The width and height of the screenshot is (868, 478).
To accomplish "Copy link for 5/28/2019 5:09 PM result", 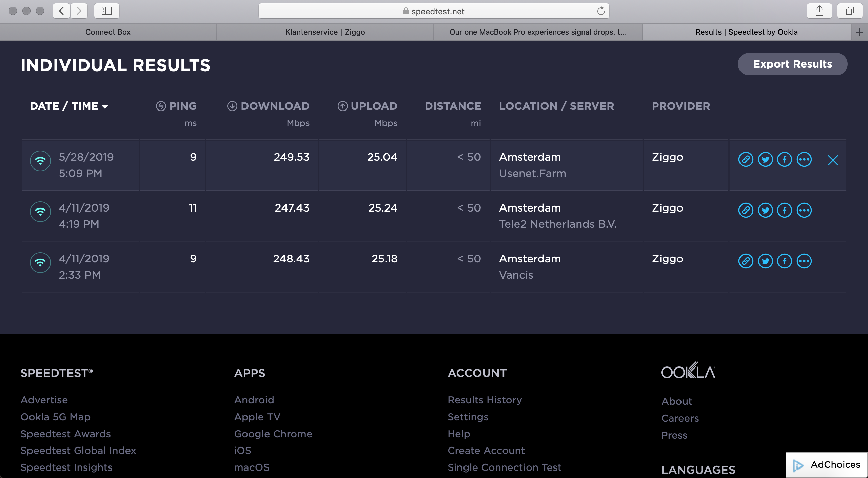I will coord(746,159).
